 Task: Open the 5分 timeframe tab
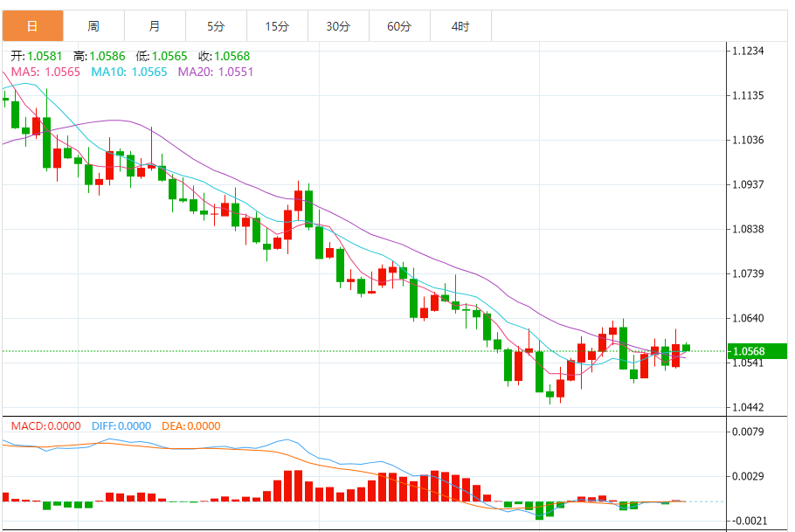(216, 26)
